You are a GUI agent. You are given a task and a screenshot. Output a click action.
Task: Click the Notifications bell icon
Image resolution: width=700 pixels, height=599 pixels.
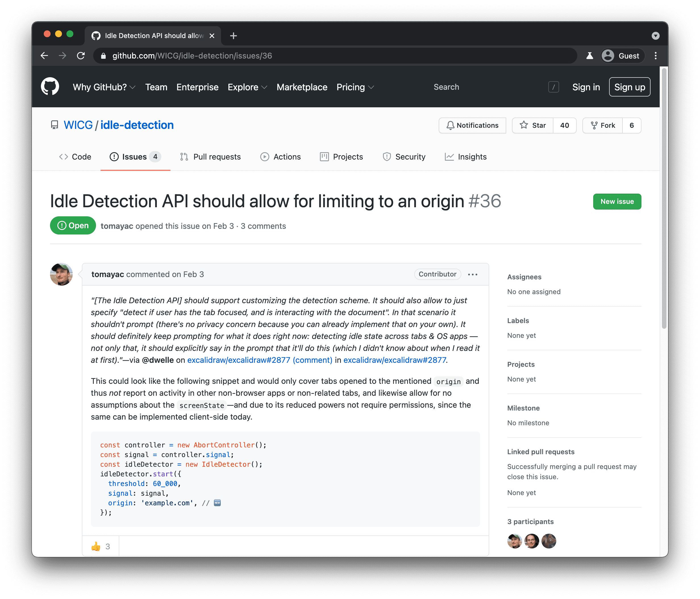click(x=450, y=125)
